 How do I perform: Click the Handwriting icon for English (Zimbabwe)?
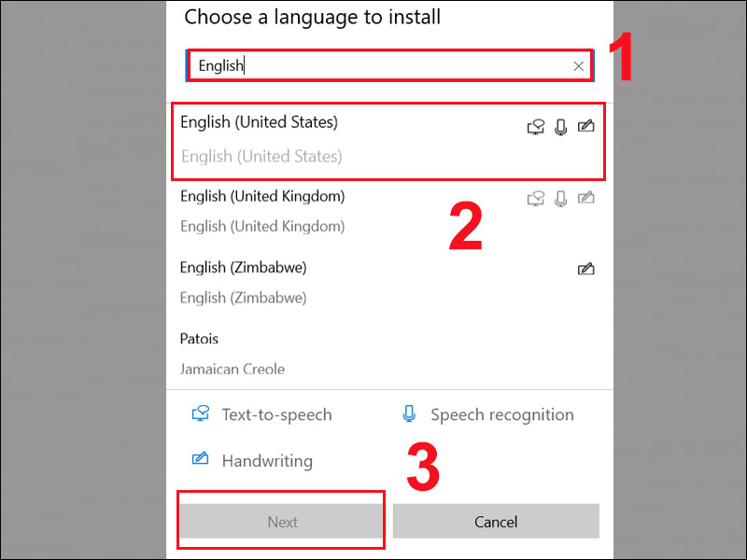pyautogui.click(x=585, y=269)
